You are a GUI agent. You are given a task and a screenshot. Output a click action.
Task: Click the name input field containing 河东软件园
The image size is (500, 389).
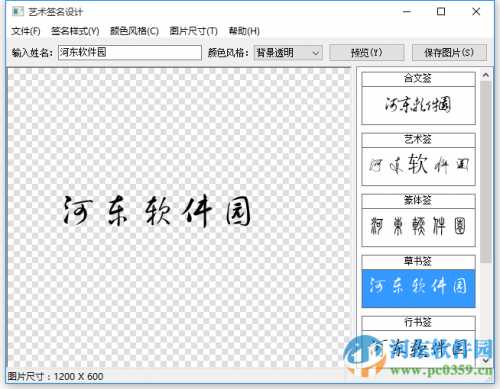coord(130,52)
